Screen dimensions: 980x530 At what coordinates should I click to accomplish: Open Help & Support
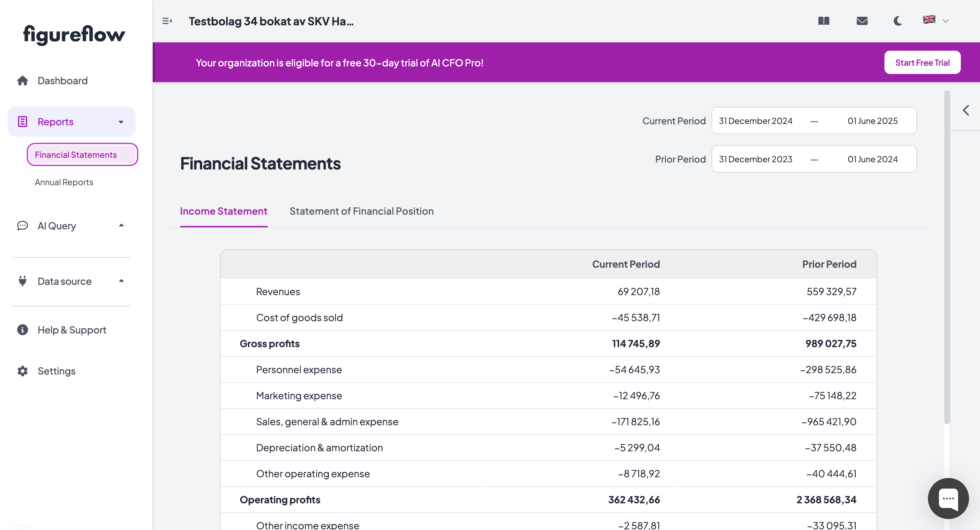click(72, 330)
